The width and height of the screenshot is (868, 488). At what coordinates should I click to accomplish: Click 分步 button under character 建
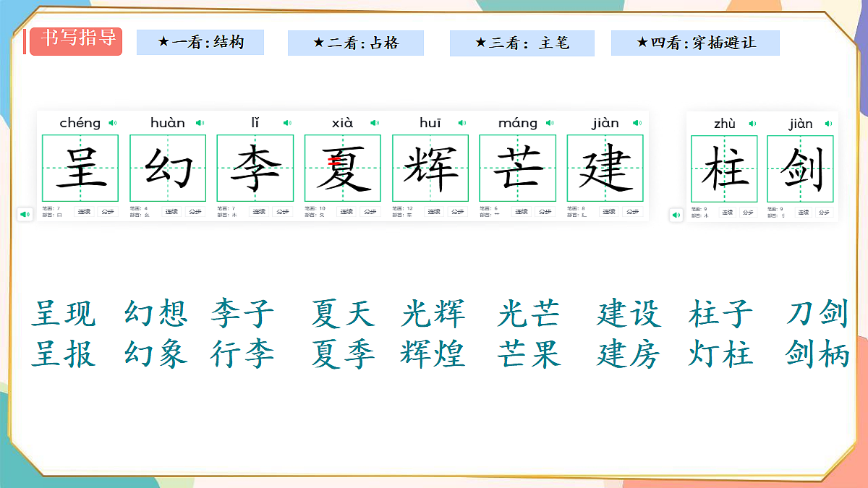pos(633,212)
